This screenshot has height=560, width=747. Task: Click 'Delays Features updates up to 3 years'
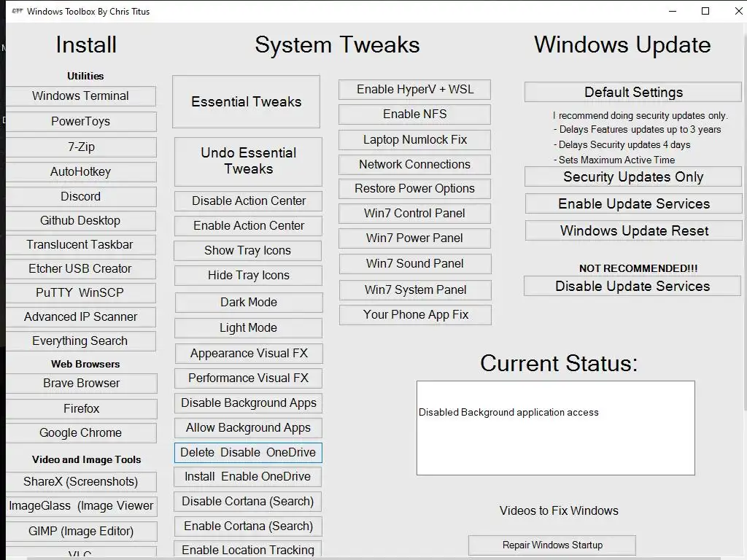pos(638,130)
